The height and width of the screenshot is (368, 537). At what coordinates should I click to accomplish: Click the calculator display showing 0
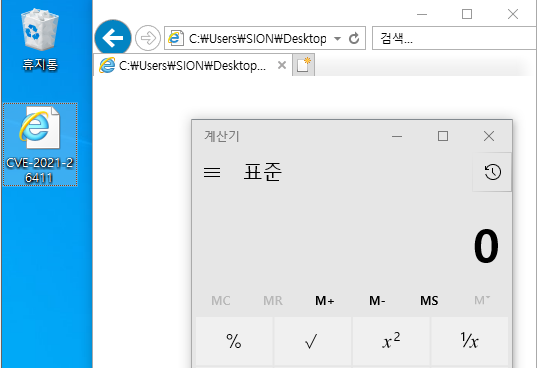pyautogui.click(x=486, y=246)
